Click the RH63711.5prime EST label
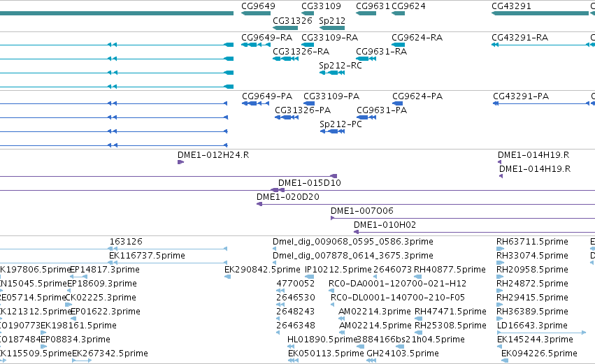Viewport: 595px width, 364px height. pyautogui.click(x=532, y=242)
